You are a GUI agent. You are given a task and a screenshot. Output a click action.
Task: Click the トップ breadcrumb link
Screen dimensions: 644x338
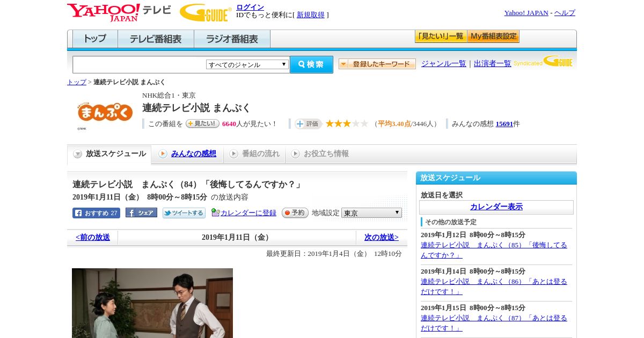77,82
